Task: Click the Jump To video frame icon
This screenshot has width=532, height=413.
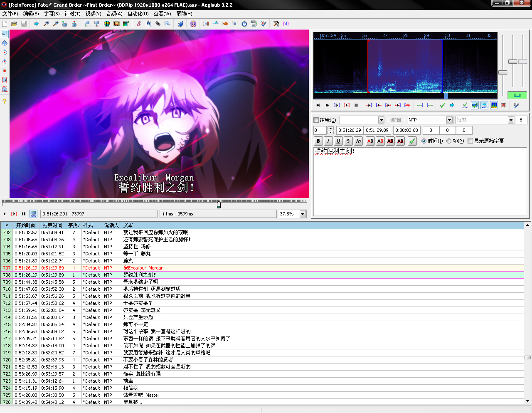Action: point(36,24)
